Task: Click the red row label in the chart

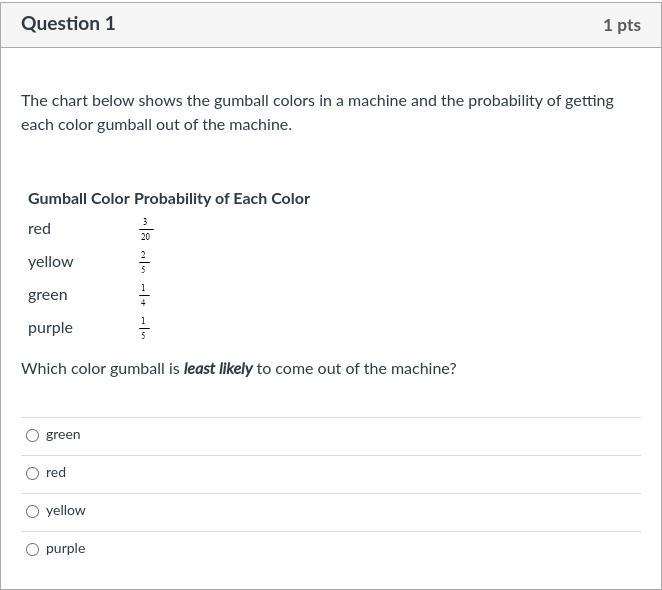Action: point(39,229)
